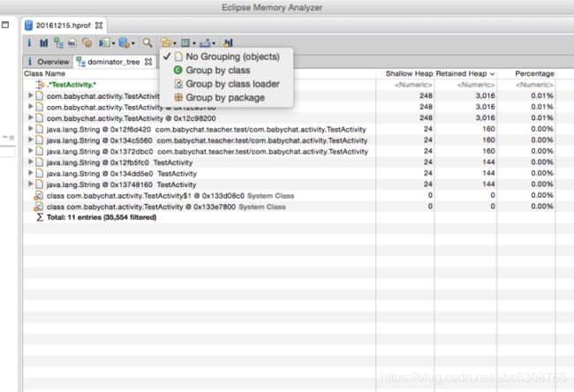574x392 pixels.
Task: Click the magnifier Find Object icon
Action: click(147, 43)
